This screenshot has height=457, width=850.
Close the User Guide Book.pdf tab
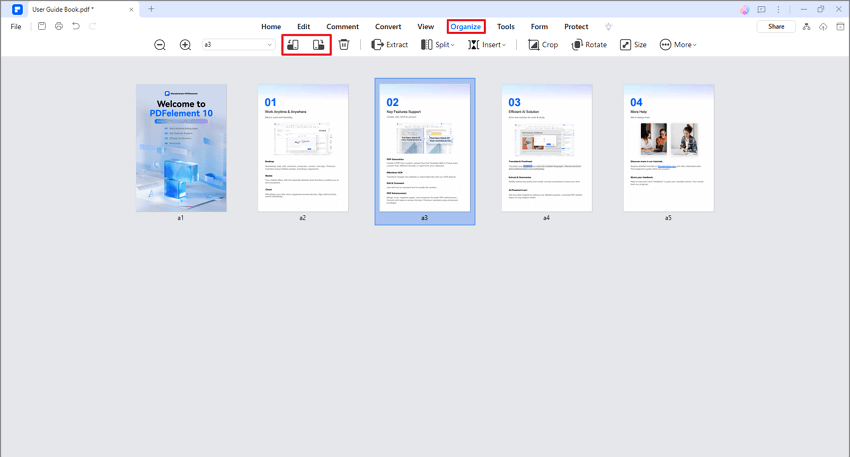131,10
